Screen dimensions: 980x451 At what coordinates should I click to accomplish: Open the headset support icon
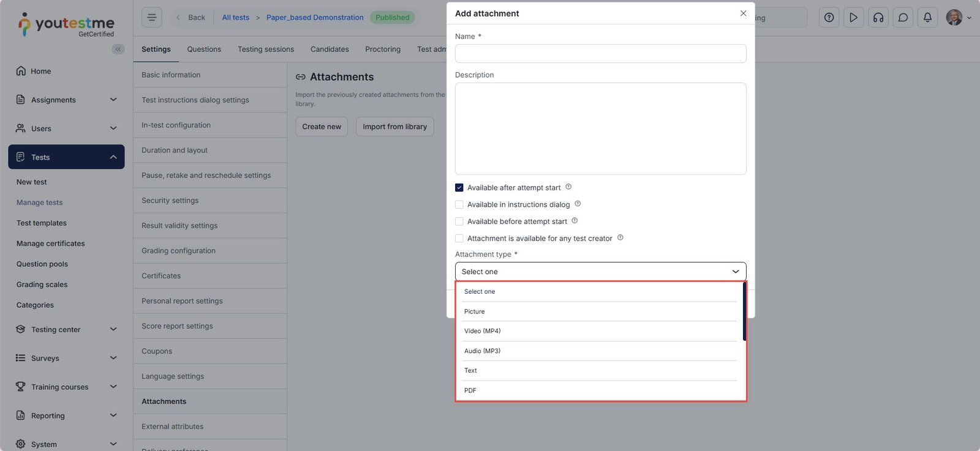click(x=878, y=18)
